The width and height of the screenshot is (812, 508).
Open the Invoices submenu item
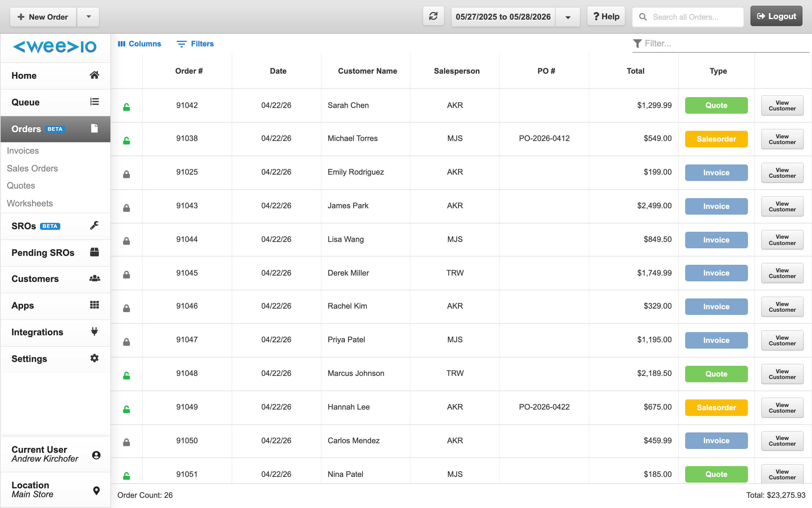click(x=23, y=150)
